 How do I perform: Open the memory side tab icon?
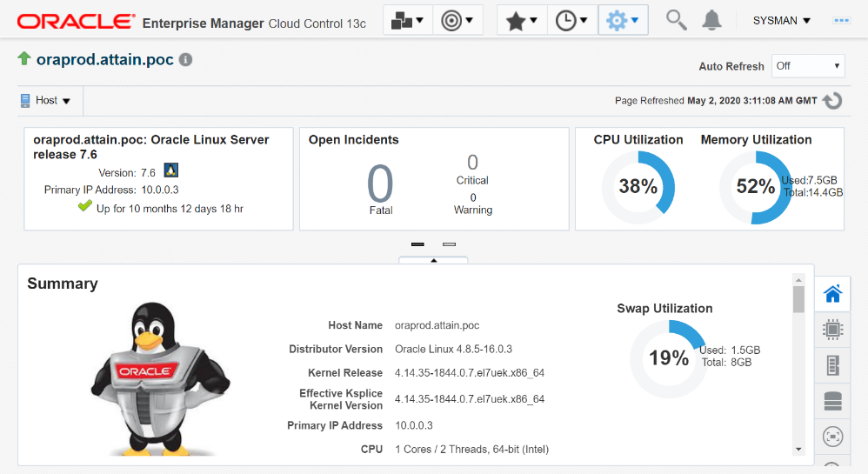pyautogui.click(x=832, y=365)
